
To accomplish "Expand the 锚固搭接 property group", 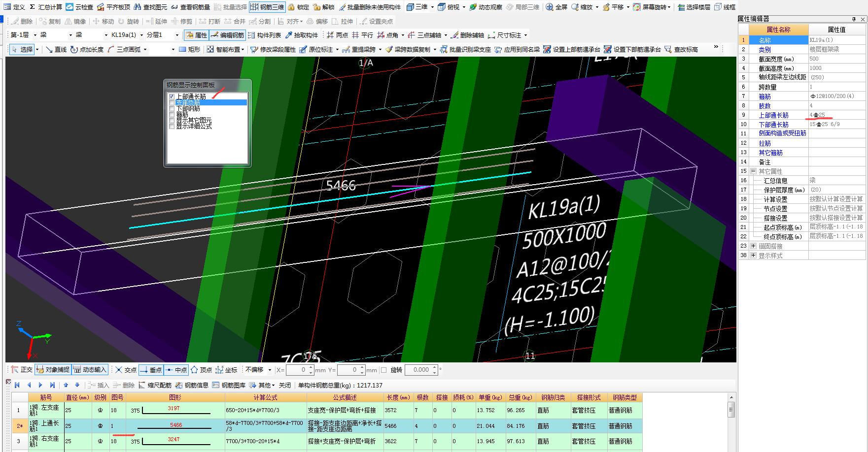I will pyautogui.click(x=753, y=246).
